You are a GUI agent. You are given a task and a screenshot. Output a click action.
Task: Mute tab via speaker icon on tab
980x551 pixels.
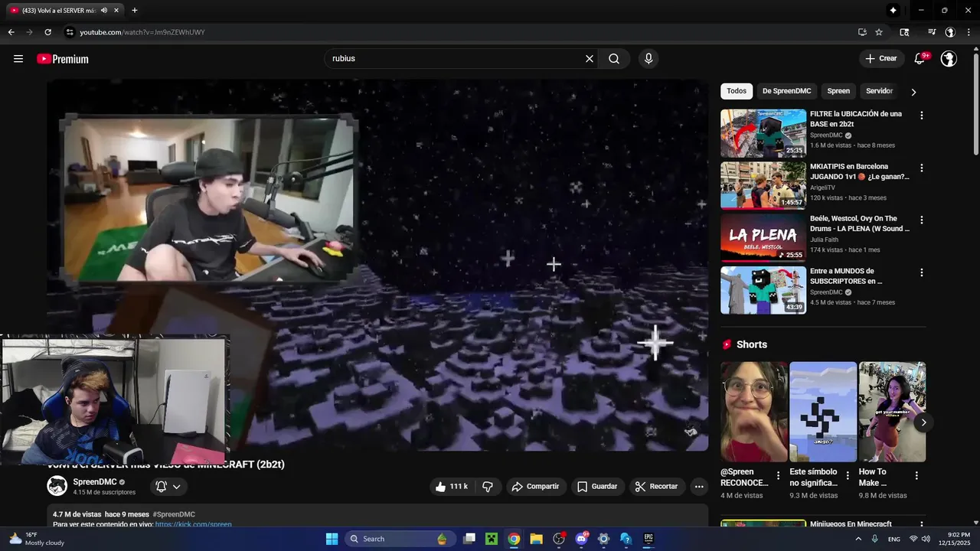coord(104,10)
